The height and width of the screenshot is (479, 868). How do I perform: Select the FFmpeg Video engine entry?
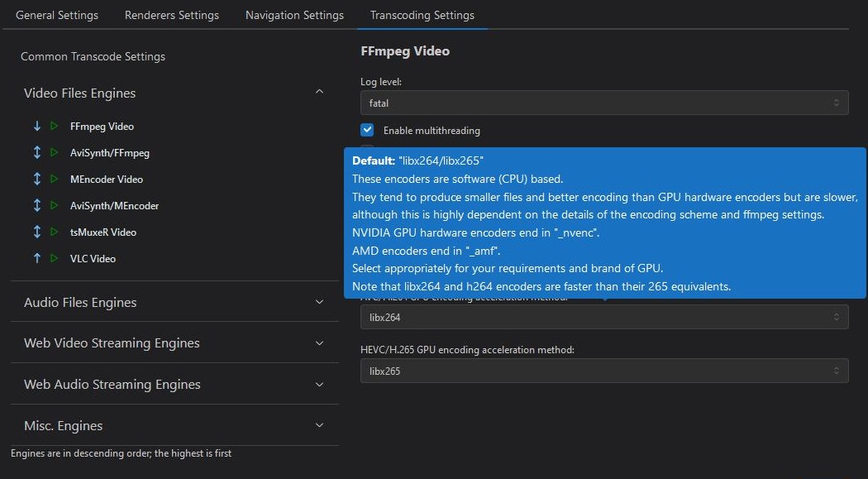click(x=102, y=127)
